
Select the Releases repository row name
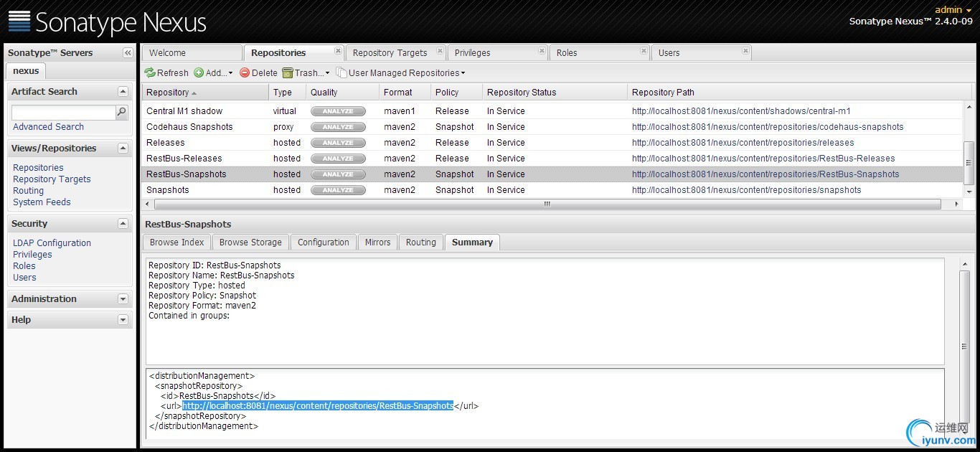point(165,143)
